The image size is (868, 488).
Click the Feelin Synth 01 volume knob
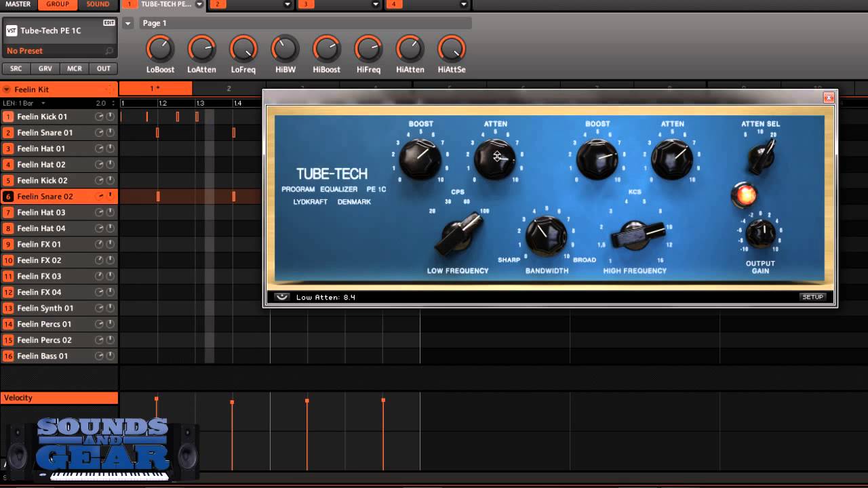tap(100, 308)
